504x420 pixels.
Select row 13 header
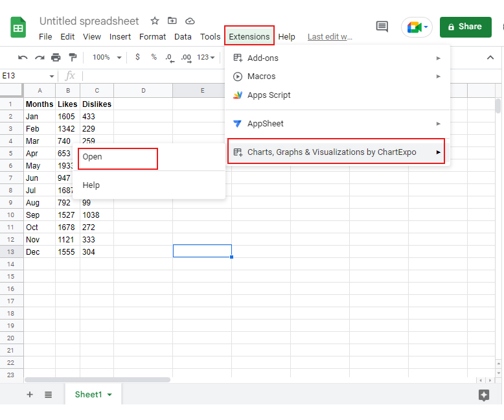click(11, 252)
